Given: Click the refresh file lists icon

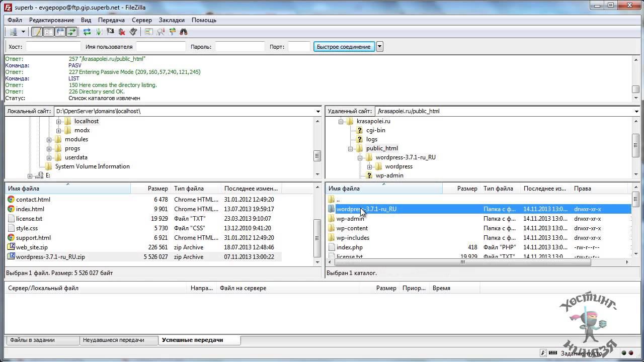Looking at the screenshot, I should pyautogui.click(x=87, y=32).
